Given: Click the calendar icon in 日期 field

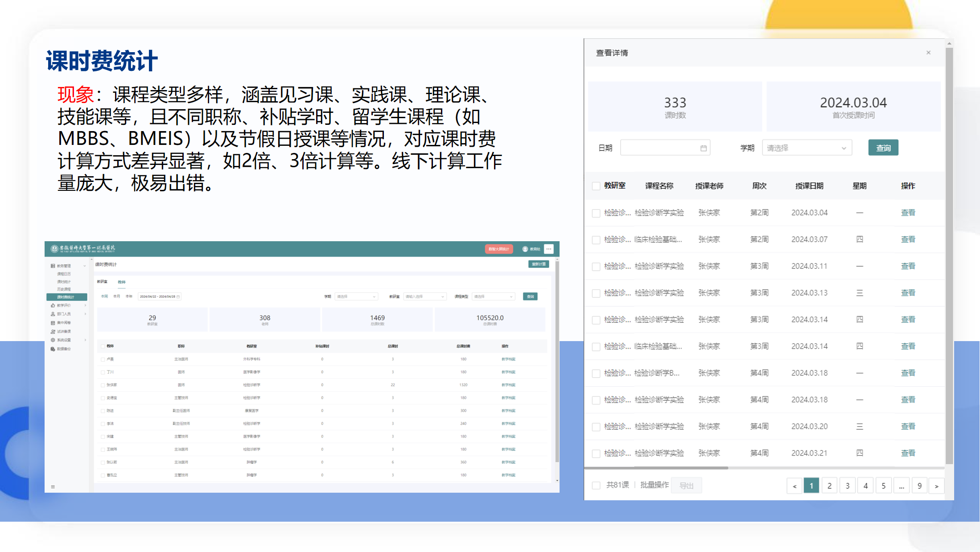Looking at the screenshot, I should (703, 148).
